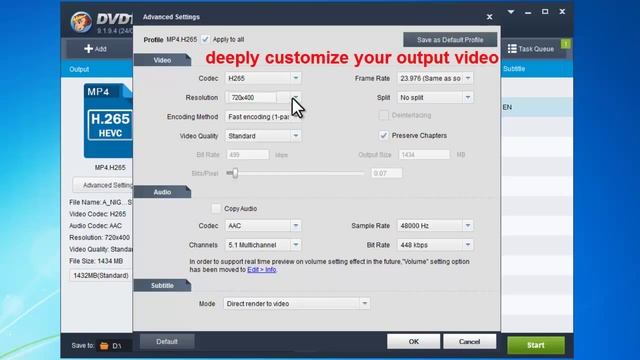Open the Edit > Info link
This screenshot has width=640, height=360.
pyautogui.click(x=262, y=270)
